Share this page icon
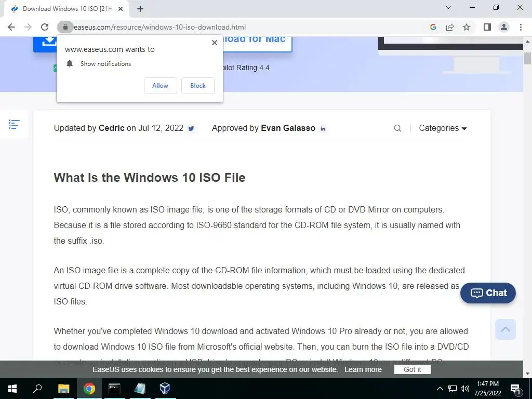The width and height of the screenshot is (532, 399). click(x=450, y=27)
